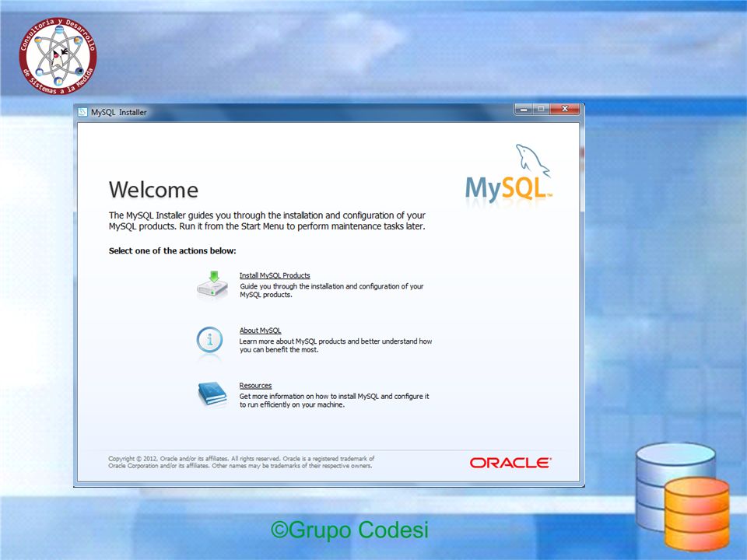The image size is (747, 560).
Task: Click the 'Learn more about MySQL products' description
Action: (335, 345)
